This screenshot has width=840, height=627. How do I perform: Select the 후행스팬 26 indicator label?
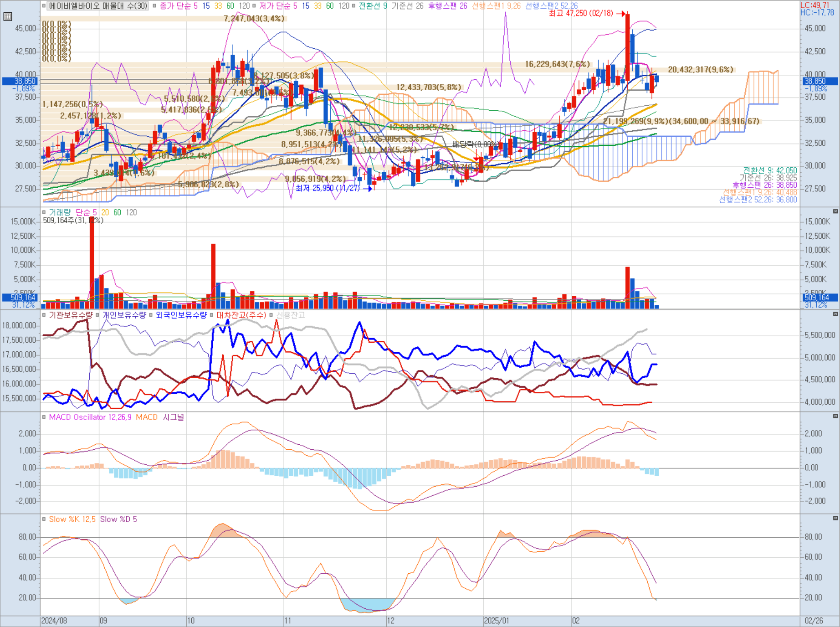coord(447,6)
